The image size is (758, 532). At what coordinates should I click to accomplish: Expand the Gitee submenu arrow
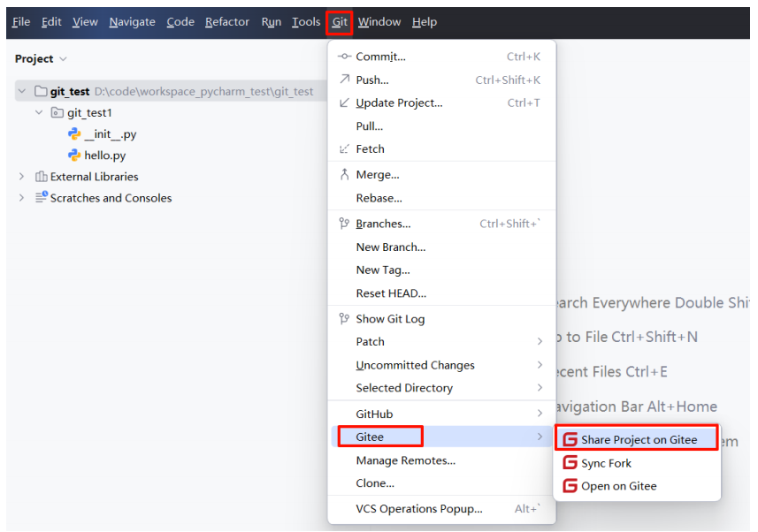[x=540, y=437]
